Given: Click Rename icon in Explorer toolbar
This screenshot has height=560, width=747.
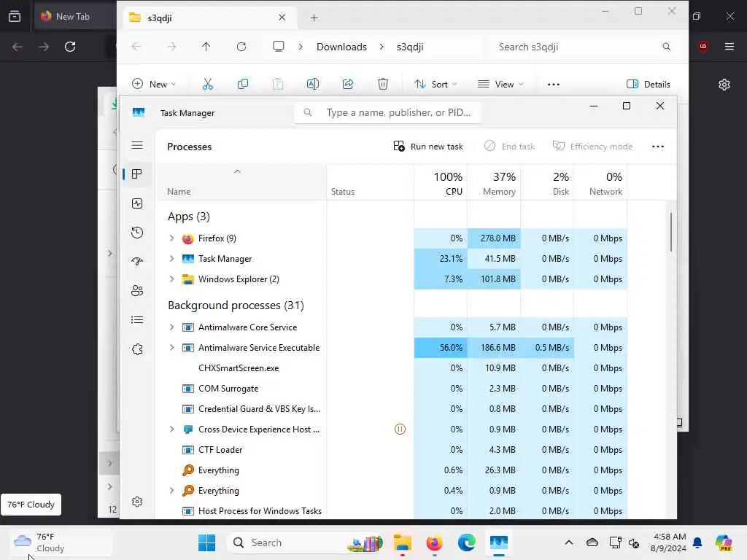Looking at the screenshot, I should pyautogui.click(x=312, y=85).
